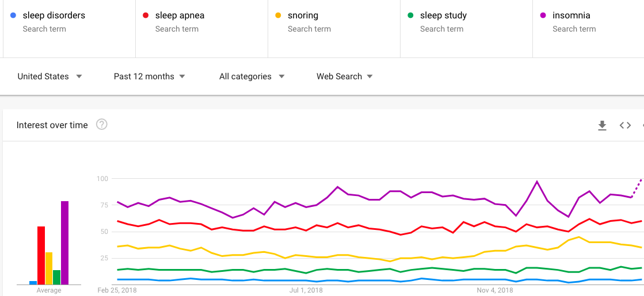Click the download CSV icon

(x=602, y=125)
